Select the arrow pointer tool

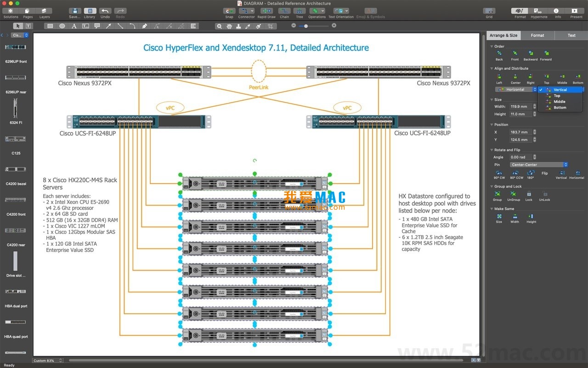pyautogui.click(x=18, y=26)
